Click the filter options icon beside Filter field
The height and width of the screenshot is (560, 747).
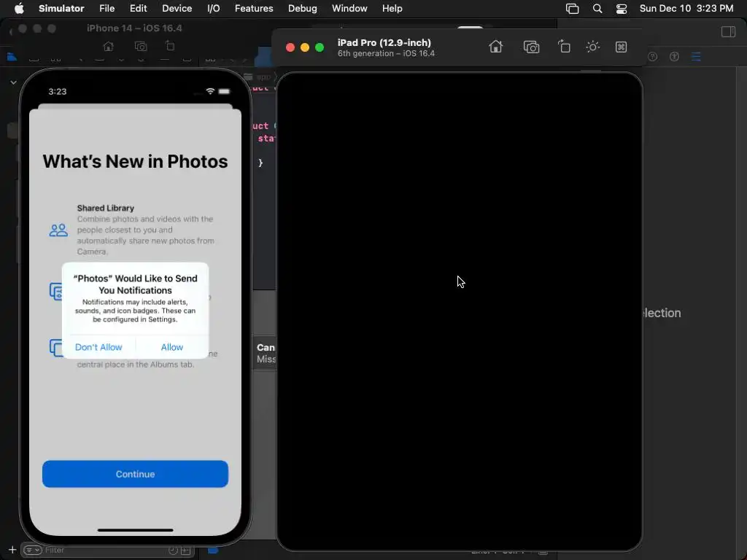32,550
